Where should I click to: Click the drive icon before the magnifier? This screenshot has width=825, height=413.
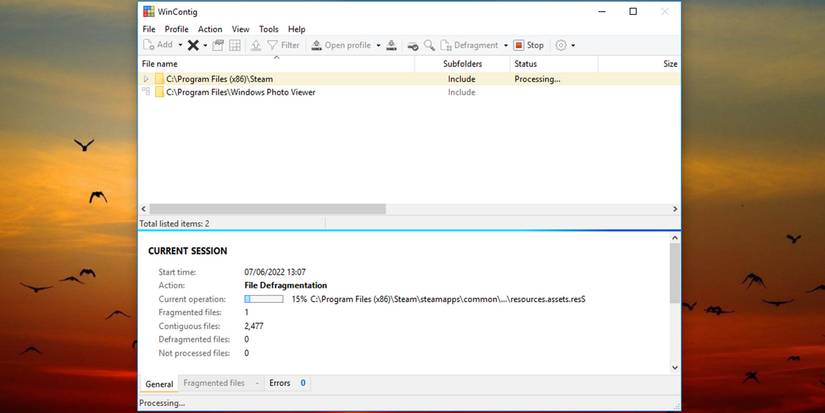click(x=413, y=46)
